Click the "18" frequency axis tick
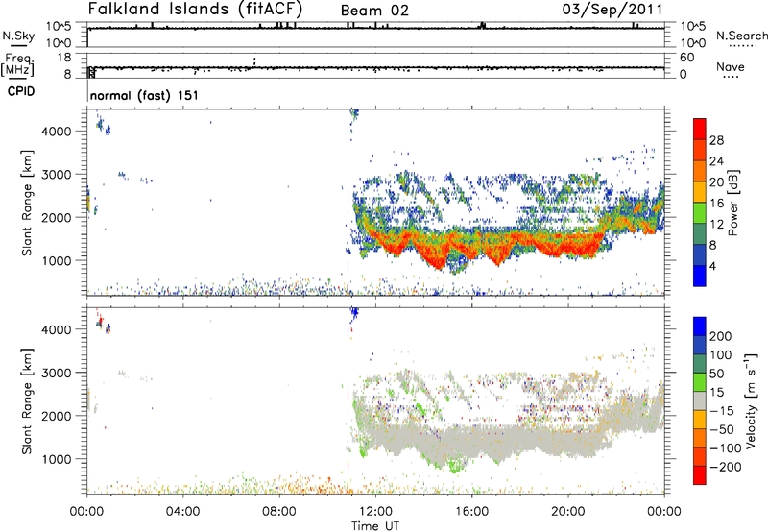768x532 pixels. tap(64, 58)
